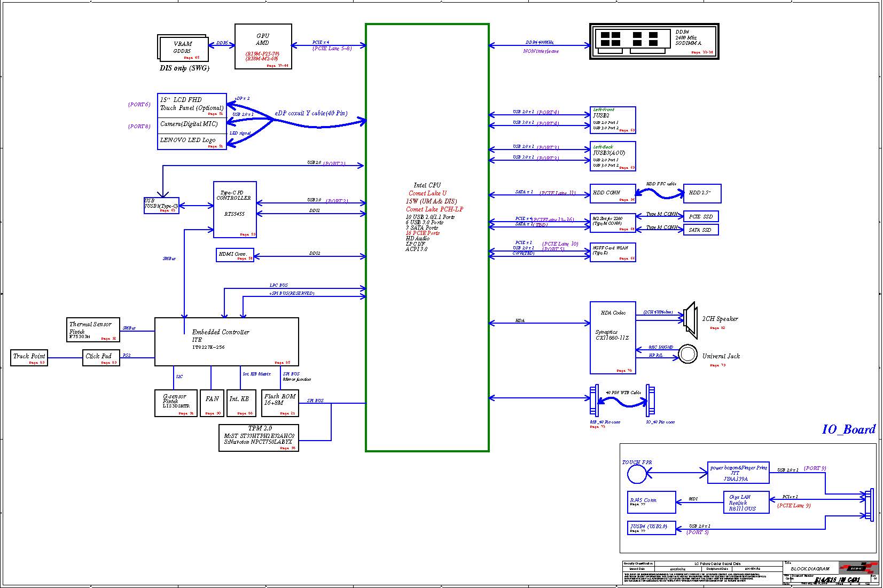This screenshot has height=588, width=883.
Task: Click the TOUCH FPR circle symbol
Action: [x=637, y=474]
